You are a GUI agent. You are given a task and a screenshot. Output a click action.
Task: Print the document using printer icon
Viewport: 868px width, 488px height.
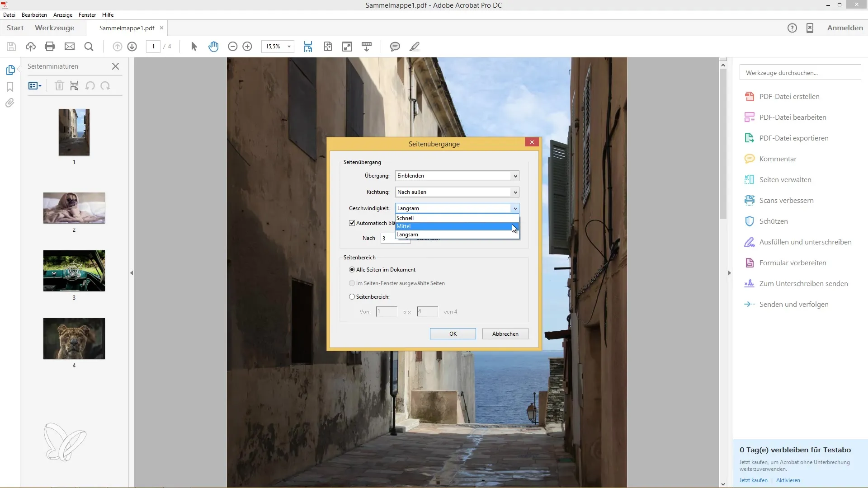tap(50, 47)
